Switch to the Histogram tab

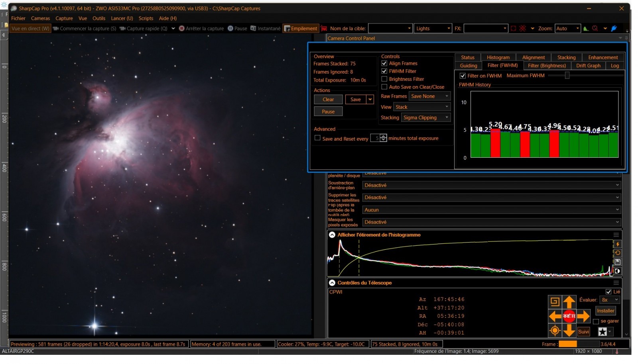click(498, 58)
